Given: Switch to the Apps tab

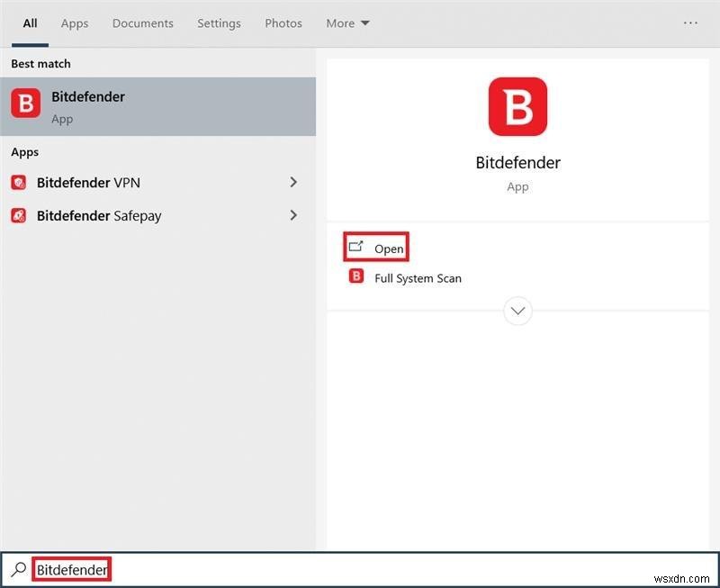Looking at the screenshot, I should [x=75, y=23].
